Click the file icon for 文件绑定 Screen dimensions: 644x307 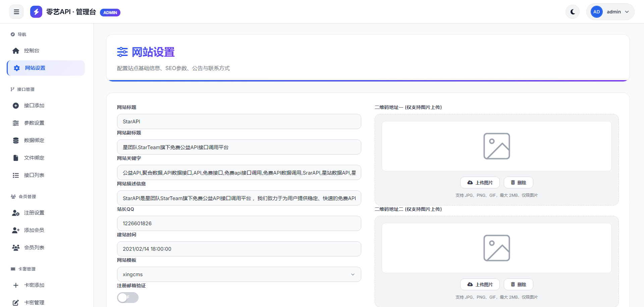[16, 158]
